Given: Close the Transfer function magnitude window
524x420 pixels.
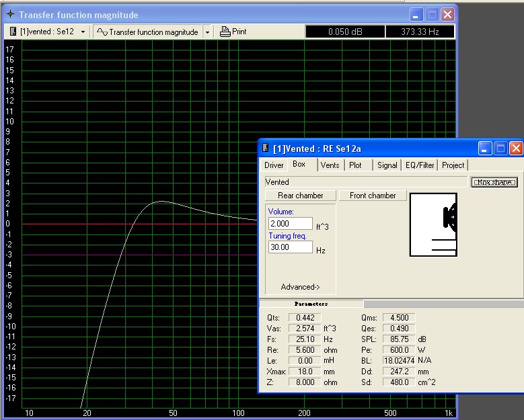Looking at the screenshot, I should pos(447,15).
